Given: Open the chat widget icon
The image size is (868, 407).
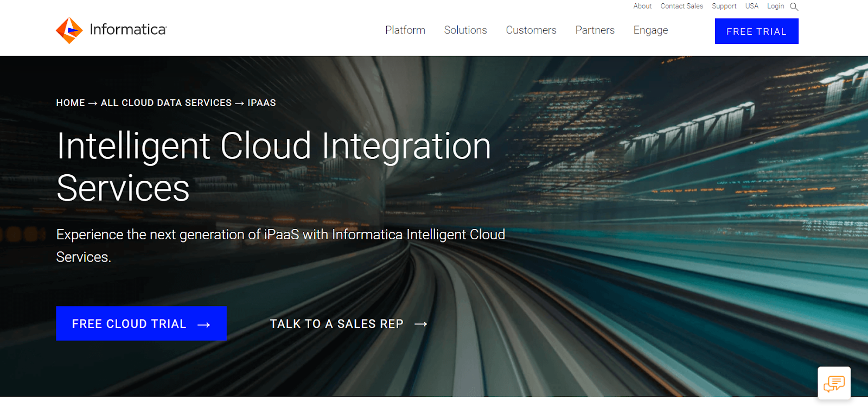Looking at the screenshot, I should (834, 383).
